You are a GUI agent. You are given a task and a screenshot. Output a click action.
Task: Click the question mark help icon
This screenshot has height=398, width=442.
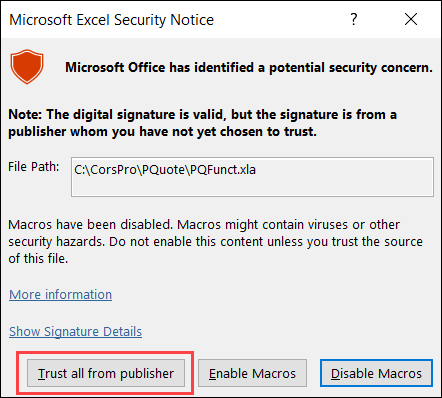click(x=354, y=19)
